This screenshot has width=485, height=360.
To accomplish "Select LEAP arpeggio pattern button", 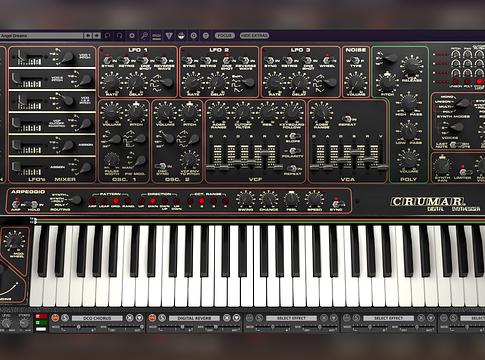I will pos(104,201).
